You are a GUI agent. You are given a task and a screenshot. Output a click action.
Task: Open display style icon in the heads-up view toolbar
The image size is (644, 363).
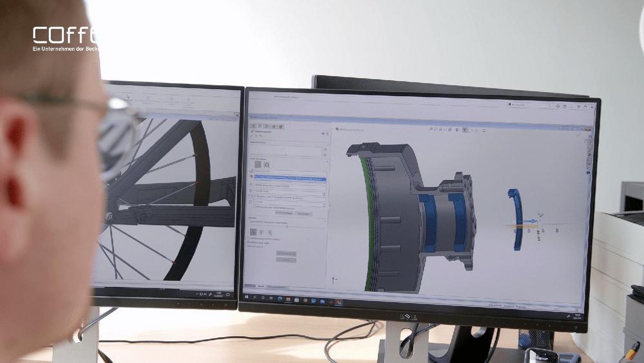(465, 129)
